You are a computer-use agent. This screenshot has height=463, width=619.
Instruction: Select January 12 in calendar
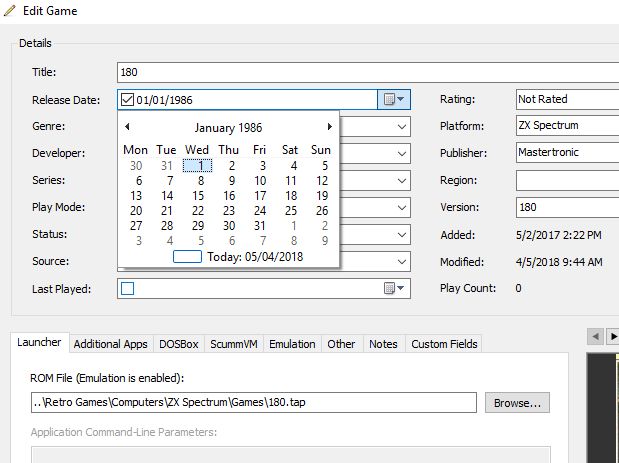tap(322, 181)
